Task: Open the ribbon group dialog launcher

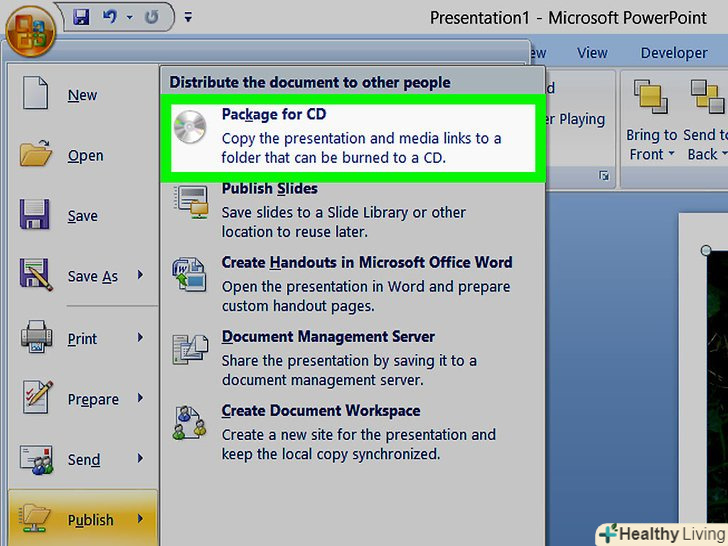Action: (604, 176)
